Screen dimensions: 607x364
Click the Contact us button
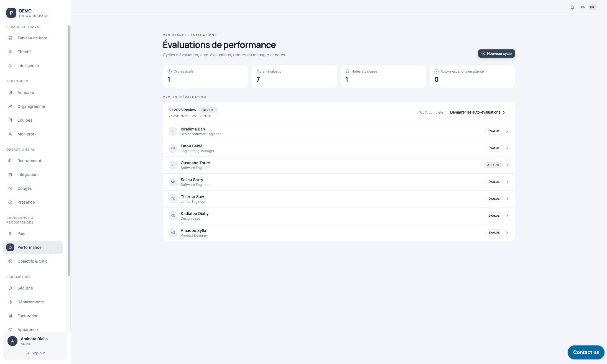point(586,352)
